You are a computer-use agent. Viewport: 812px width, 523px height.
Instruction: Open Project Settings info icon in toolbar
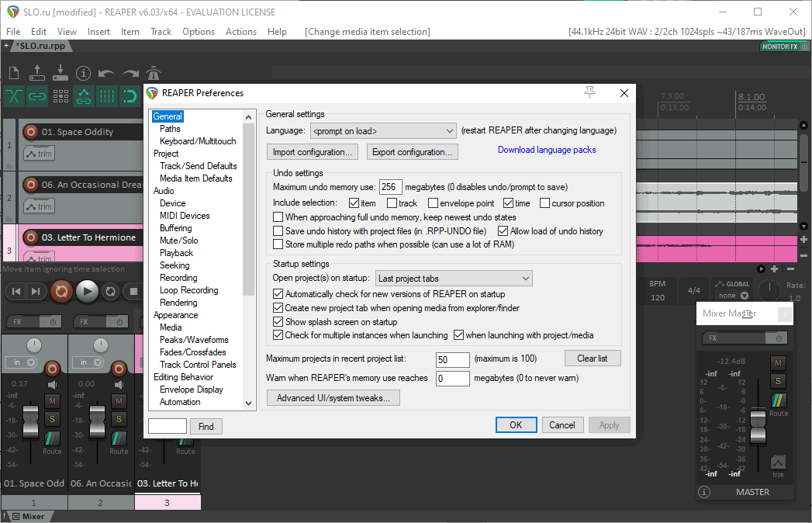click(x=83, y=74)
